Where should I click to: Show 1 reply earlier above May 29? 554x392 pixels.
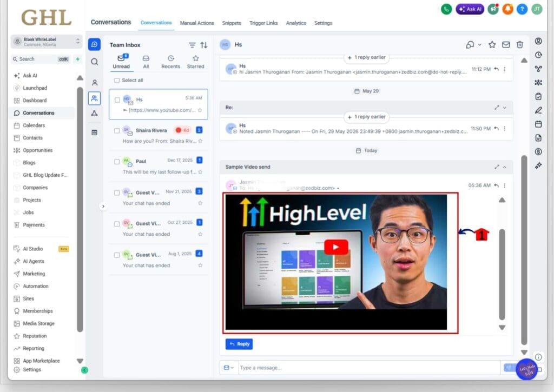(x=366, y=57)
